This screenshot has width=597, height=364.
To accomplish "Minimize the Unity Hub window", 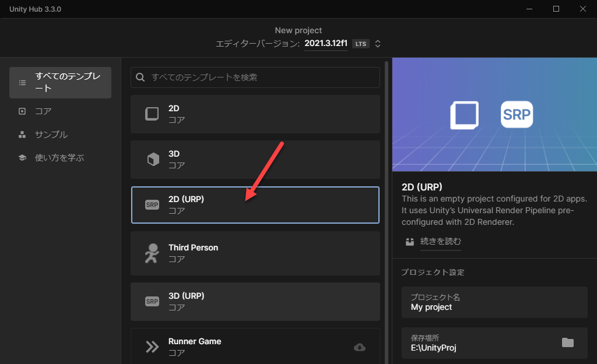I will (x=529, y=9).
